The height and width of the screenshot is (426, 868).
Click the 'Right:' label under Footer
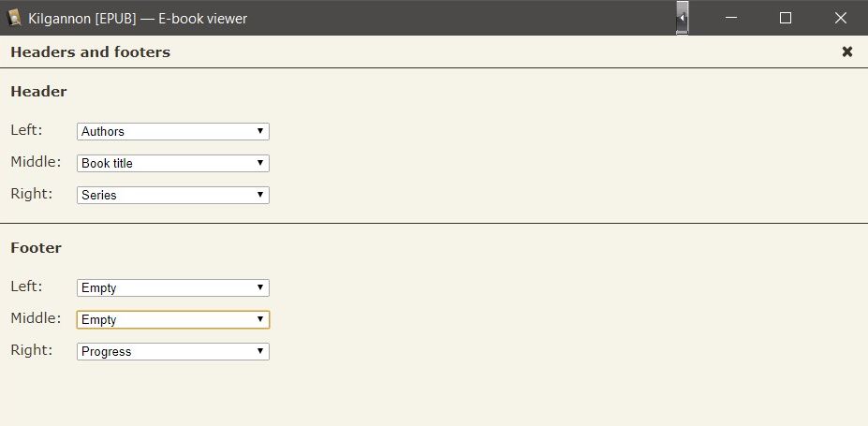coord(31,350)
